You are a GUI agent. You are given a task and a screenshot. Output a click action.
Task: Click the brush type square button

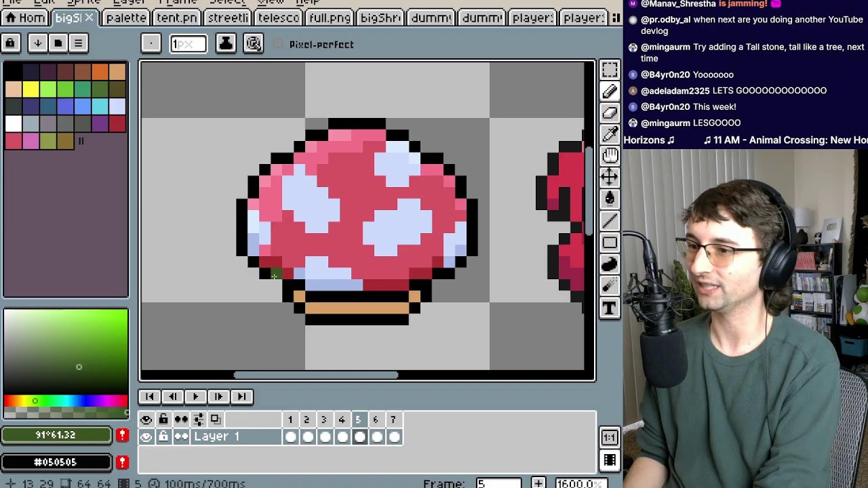coord(151,44)
